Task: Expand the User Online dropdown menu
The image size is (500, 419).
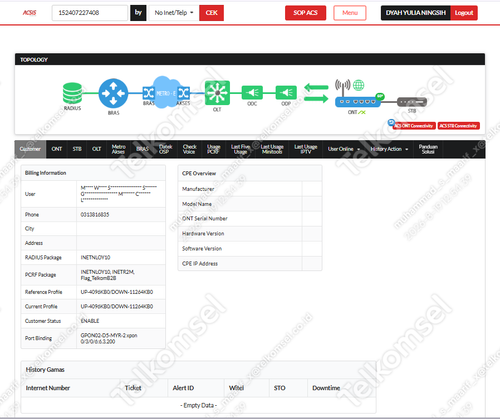Action: 344,149
